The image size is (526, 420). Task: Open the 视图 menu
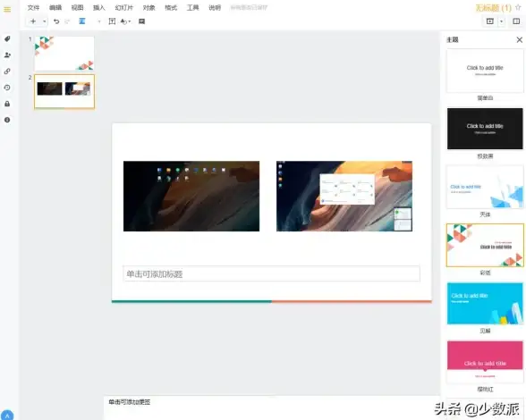click(x=77, y=8)
